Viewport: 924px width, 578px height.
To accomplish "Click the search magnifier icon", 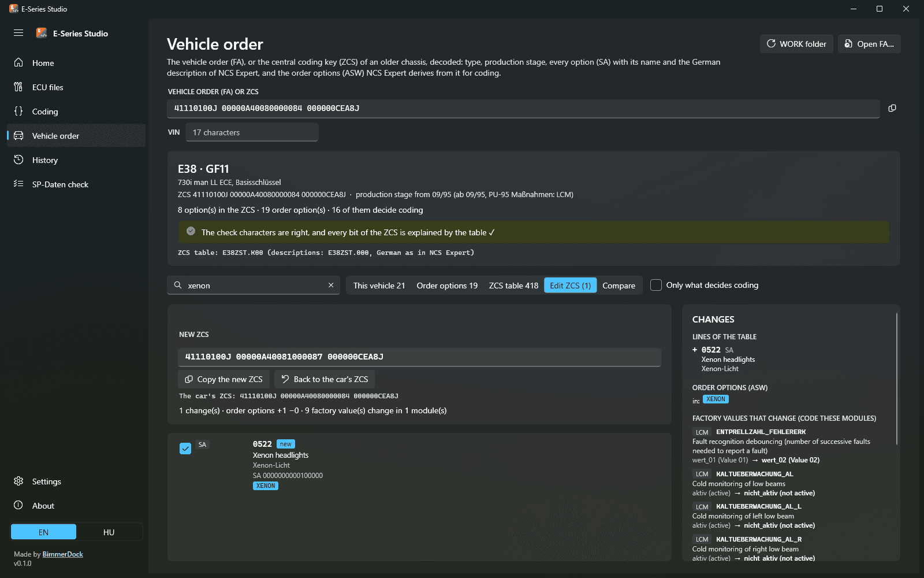I will [178, 285].
